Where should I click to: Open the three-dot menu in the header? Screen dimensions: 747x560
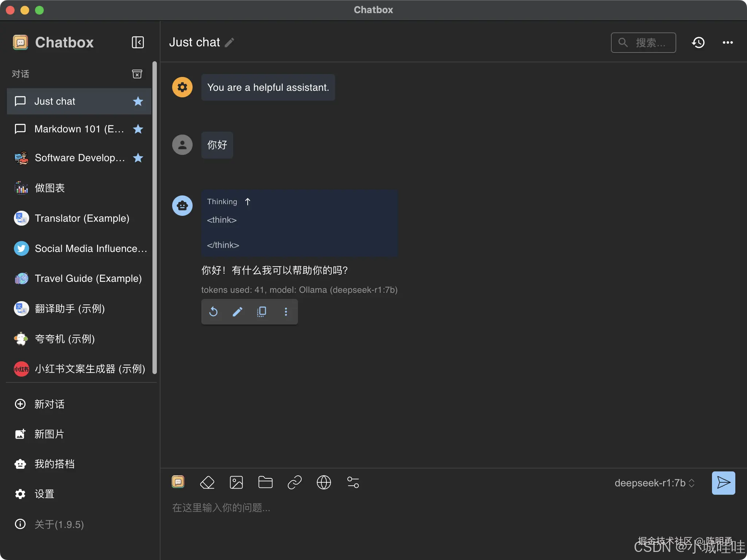click(728, 43)
